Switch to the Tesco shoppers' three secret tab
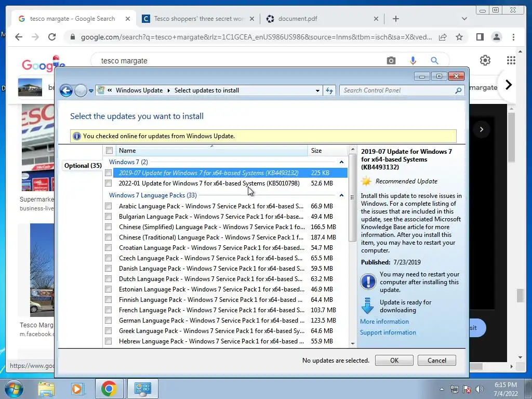Screen dimensions: 532x399 198,19
